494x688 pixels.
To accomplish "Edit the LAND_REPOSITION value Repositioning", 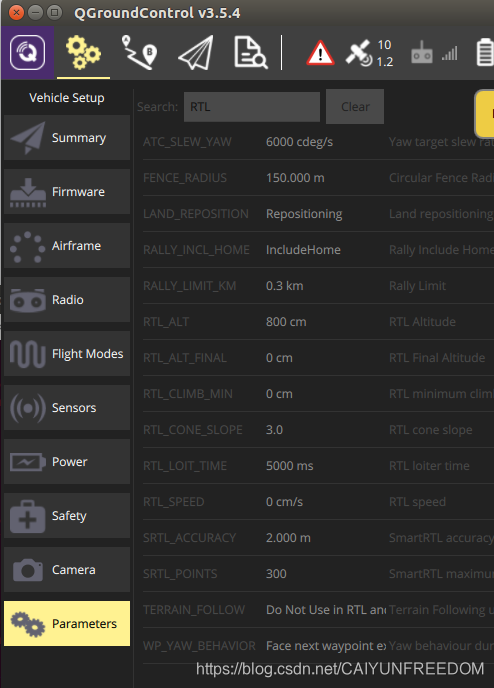I will (x=304, y=214).
